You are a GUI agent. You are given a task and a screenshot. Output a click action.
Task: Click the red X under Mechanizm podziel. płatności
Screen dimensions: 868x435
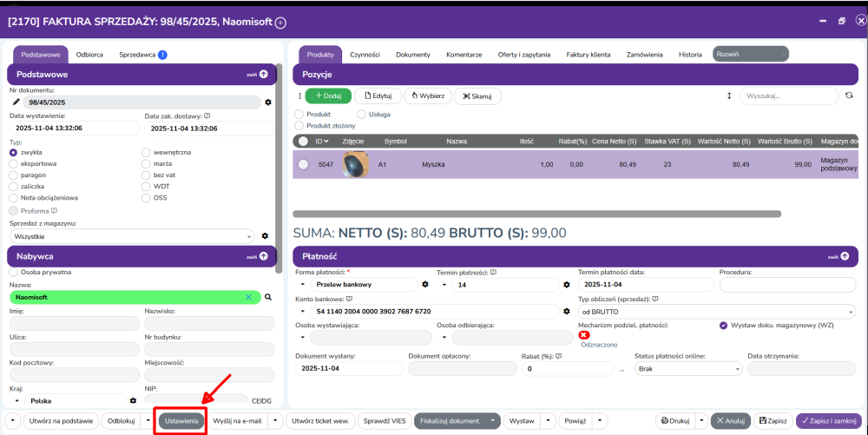pos(584,335)
